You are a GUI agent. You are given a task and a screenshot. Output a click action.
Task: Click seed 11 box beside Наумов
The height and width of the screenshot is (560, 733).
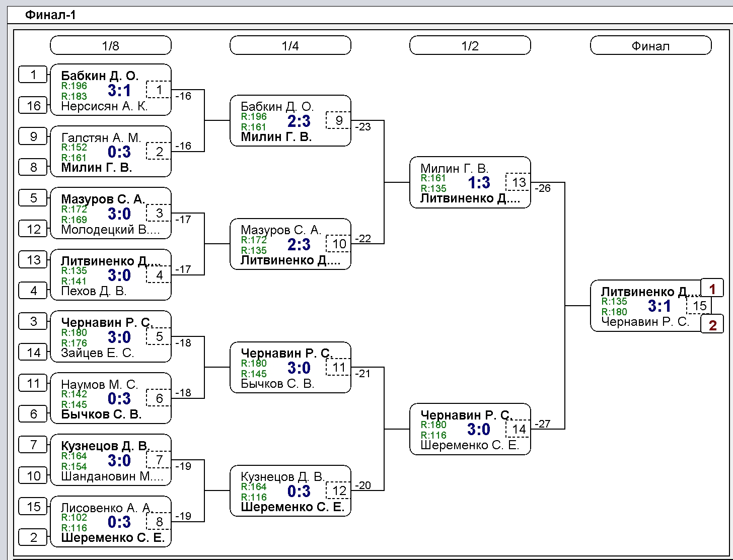click(x=33, y=383)
